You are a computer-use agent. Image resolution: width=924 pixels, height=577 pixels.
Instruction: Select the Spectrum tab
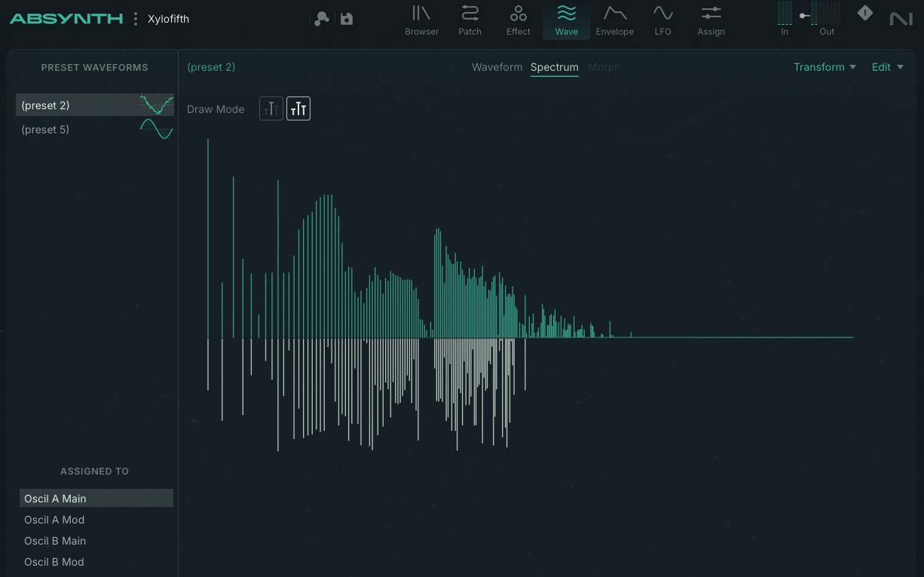pos(554,67)
